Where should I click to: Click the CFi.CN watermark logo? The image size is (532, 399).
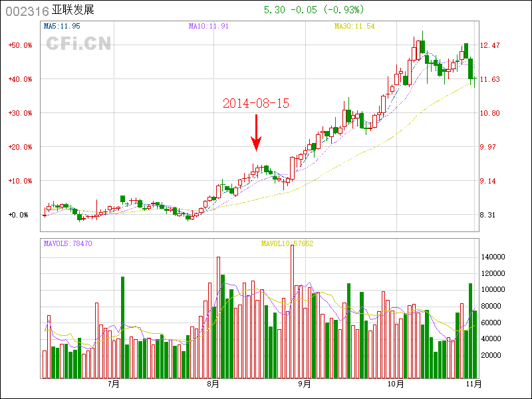78,43
